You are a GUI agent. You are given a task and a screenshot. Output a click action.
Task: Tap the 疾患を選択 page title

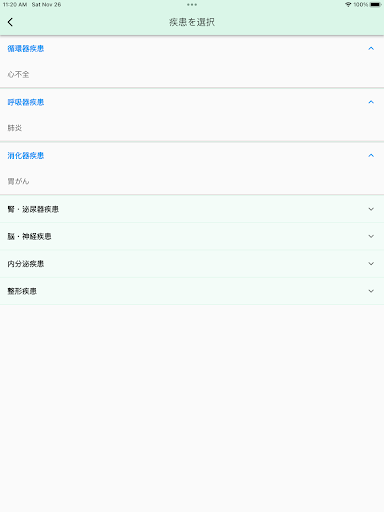click(x=192, y=22)
